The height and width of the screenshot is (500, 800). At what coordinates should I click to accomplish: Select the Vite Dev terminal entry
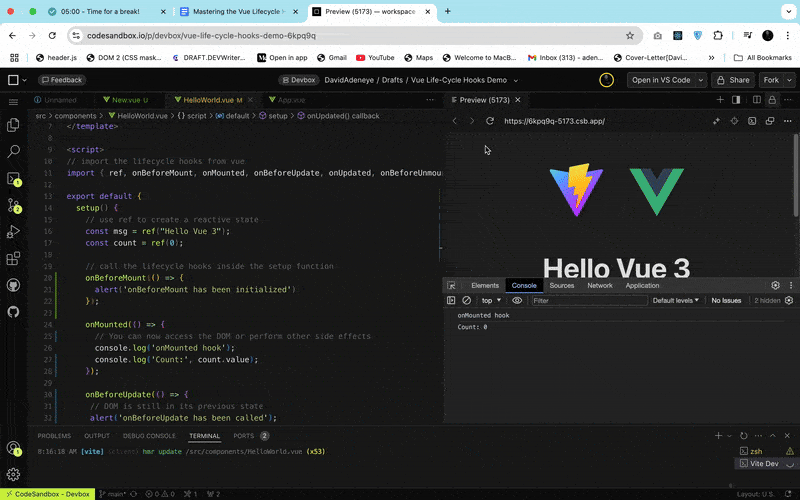point(764,463)
